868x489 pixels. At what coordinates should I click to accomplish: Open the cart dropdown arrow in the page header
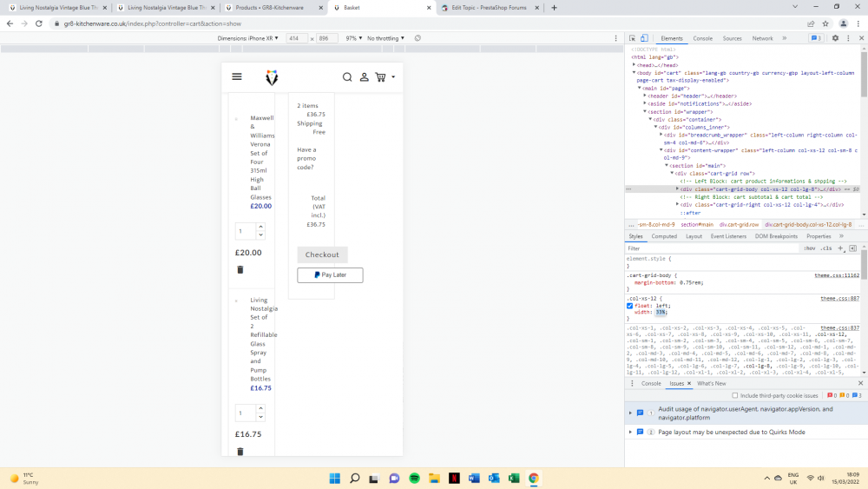point(393,77)
